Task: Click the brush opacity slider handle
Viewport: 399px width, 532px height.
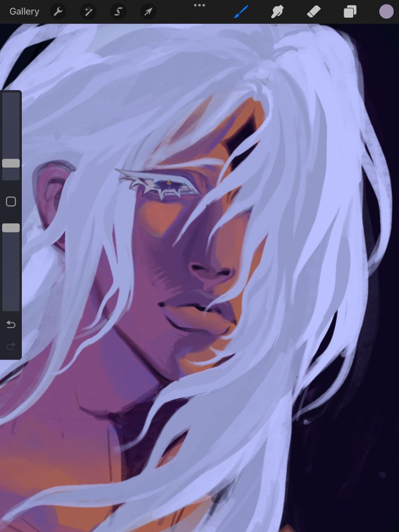Action: (x=11, y=228)
